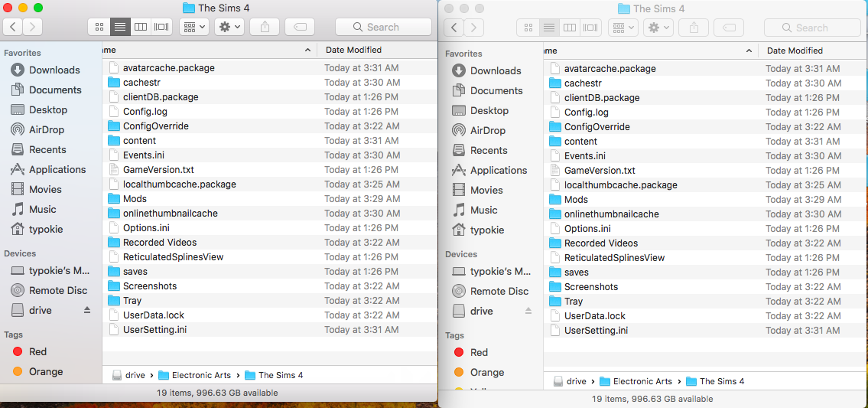868x408 pixels.
Task: Select typokie's M… device in right sidebar
Action: pos(491,271)
